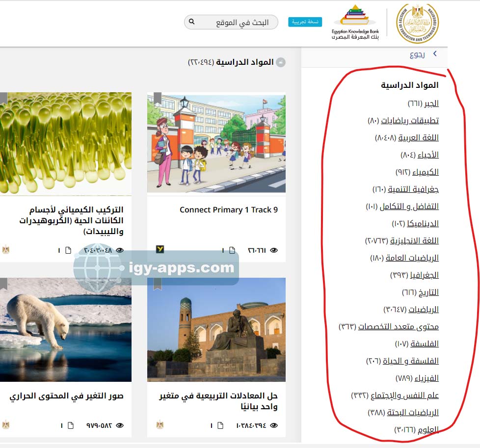This screenshot has width=480, height=448.
Task: Collapse the المواد الدراسية results section arrow
Action: click(x=281, y=62)
